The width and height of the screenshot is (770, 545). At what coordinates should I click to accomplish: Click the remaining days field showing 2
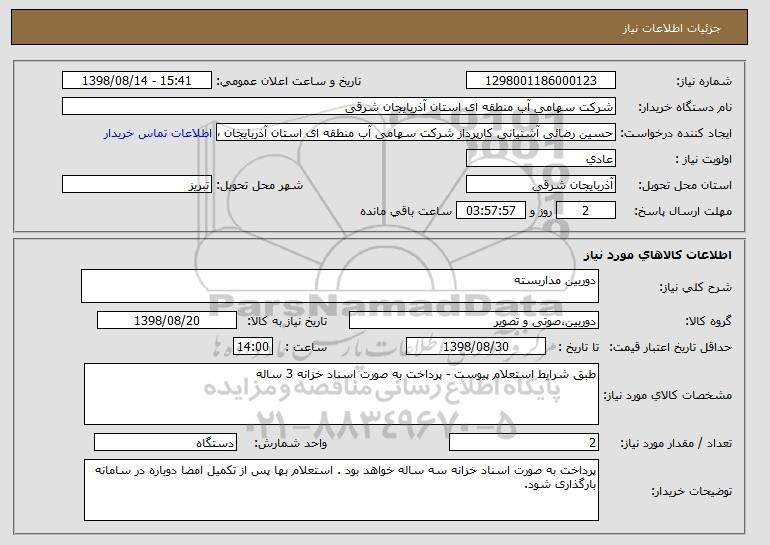(586, 211)
